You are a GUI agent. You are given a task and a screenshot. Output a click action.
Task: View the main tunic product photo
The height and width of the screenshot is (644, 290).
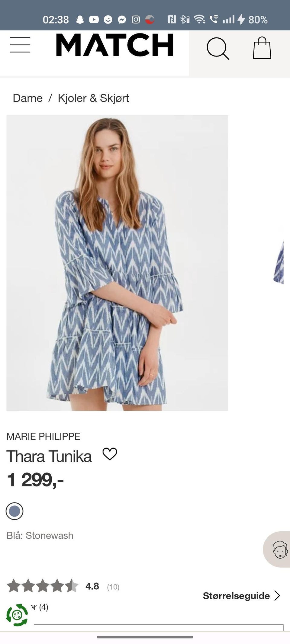pos(117,263)
